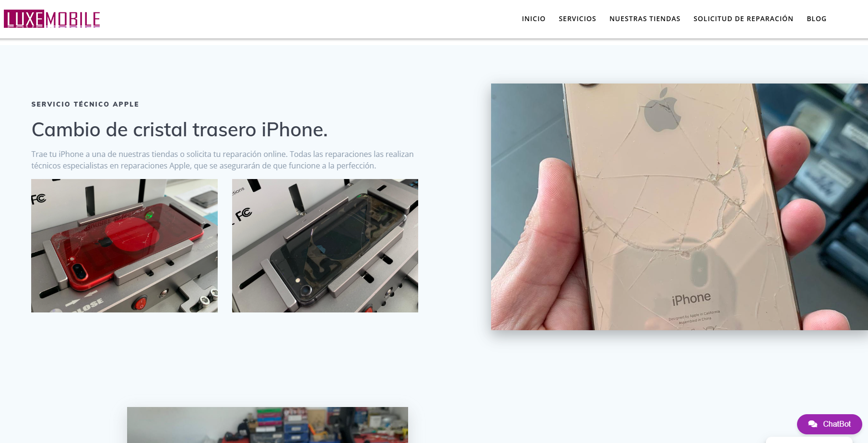Open the SERVICIOS menu
This screenshot has width=868, height=443.
pos(577,19)
